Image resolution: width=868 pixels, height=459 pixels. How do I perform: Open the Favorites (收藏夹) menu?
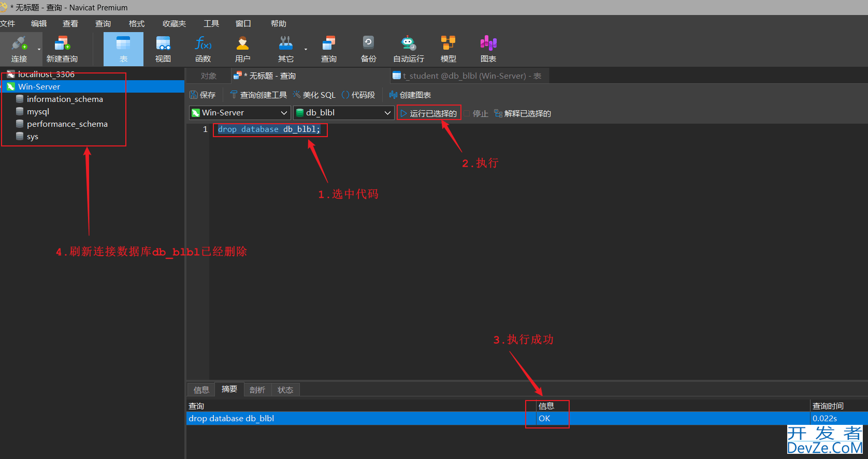(x=174, y=23)
